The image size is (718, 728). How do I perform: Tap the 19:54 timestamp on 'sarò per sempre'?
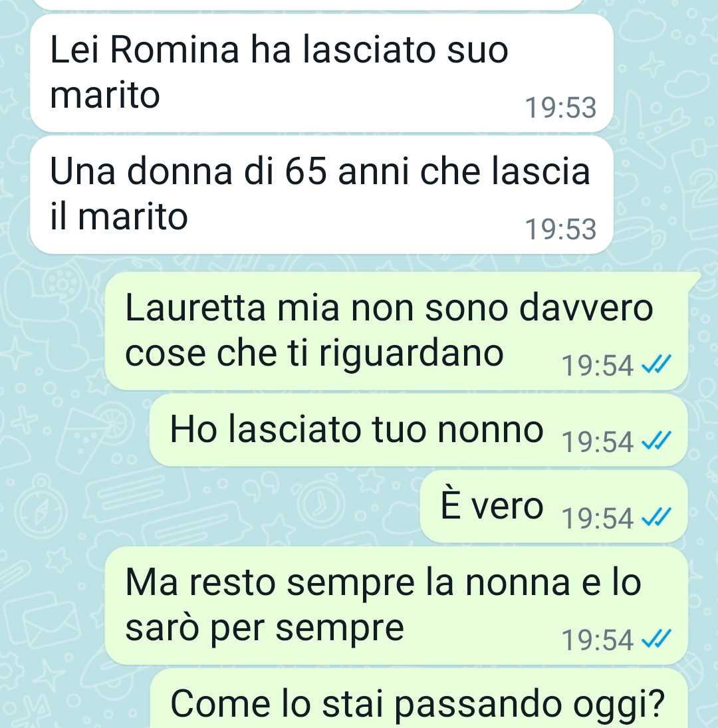point(597,640)
